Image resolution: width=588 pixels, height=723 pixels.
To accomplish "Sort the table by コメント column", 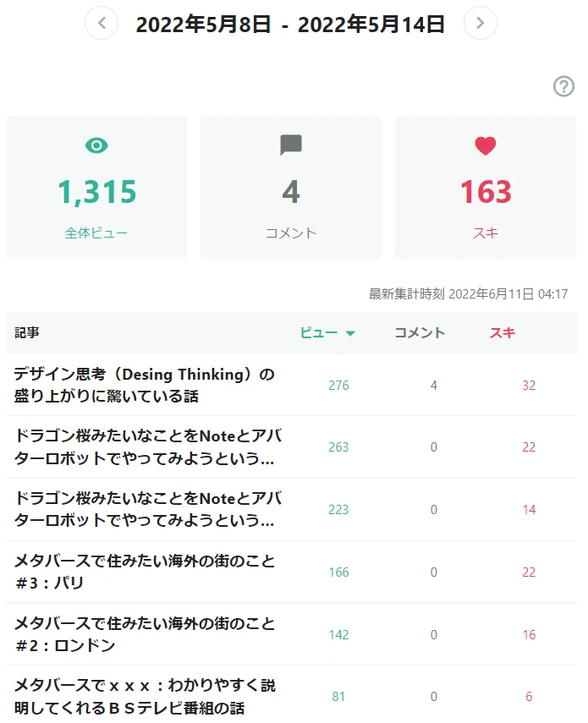I will tap(420, 333).
